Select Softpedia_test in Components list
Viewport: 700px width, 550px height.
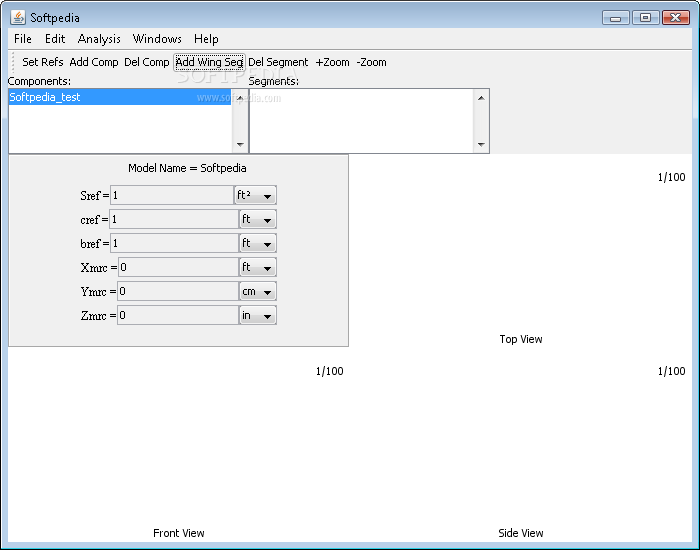pos(120,97)
